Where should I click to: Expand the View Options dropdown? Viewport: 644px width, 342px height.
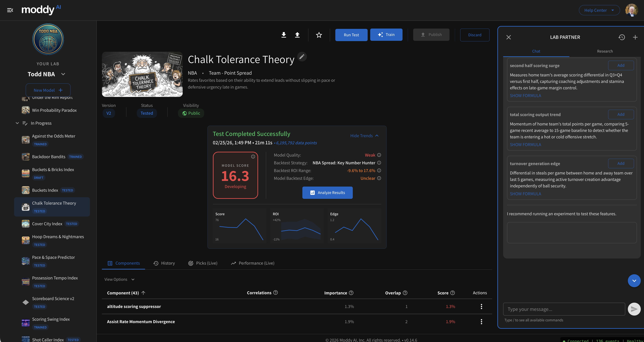tap(119, 279)
